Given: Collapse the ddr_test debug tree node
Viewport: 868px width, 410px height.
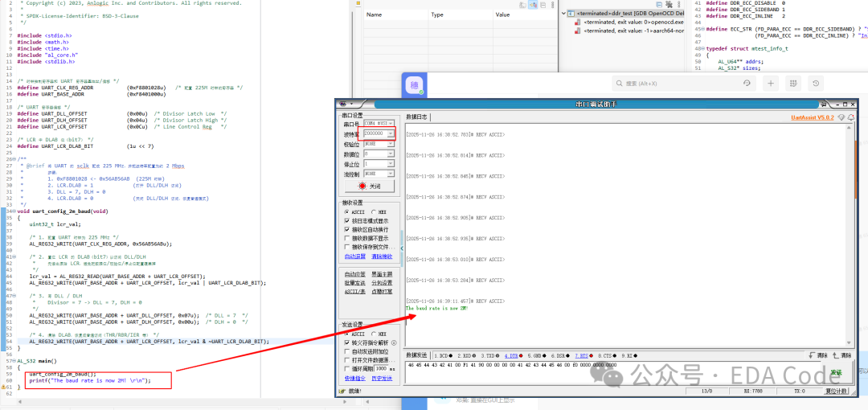Looking at the screenshot, I should click(564, 14).
